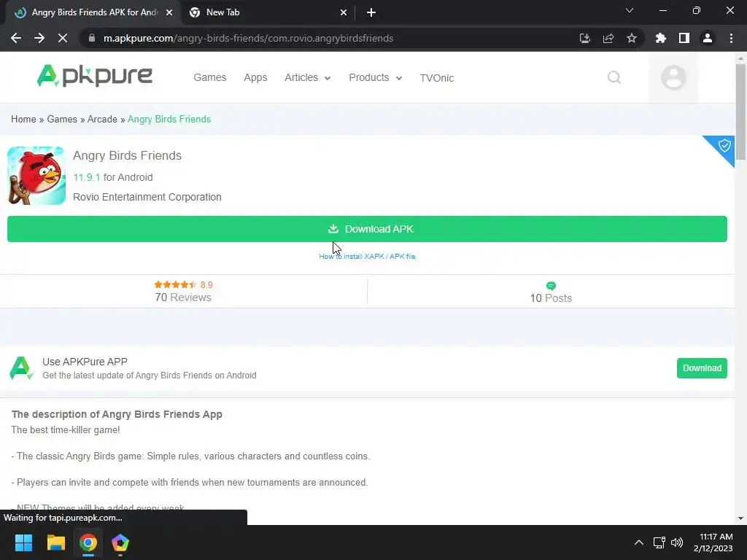The image size is (747, 560).
Task: Click the Arcade breadcrumb link
Action: click(102, 119)
